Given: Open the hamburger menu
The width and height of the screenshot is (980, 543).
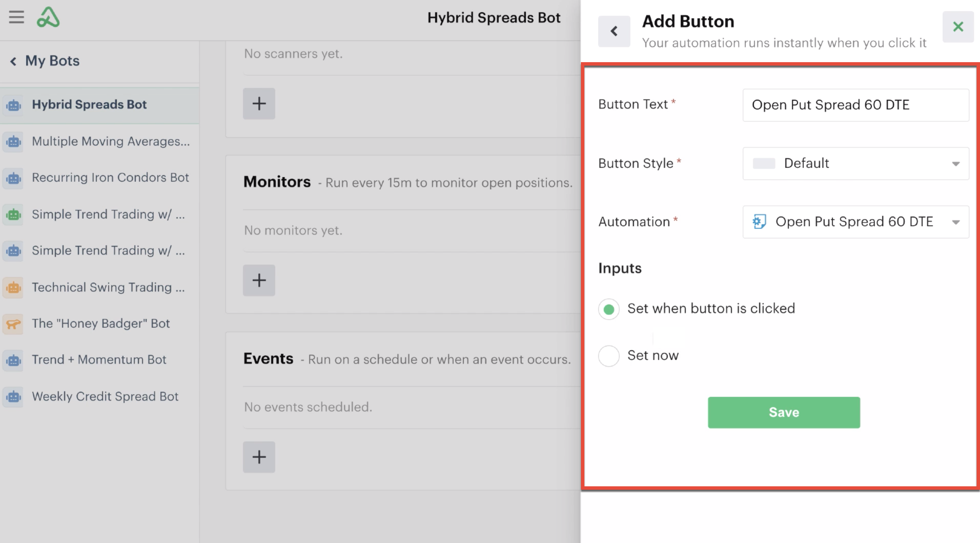Looking at the screenshot, I should (16, 17).
